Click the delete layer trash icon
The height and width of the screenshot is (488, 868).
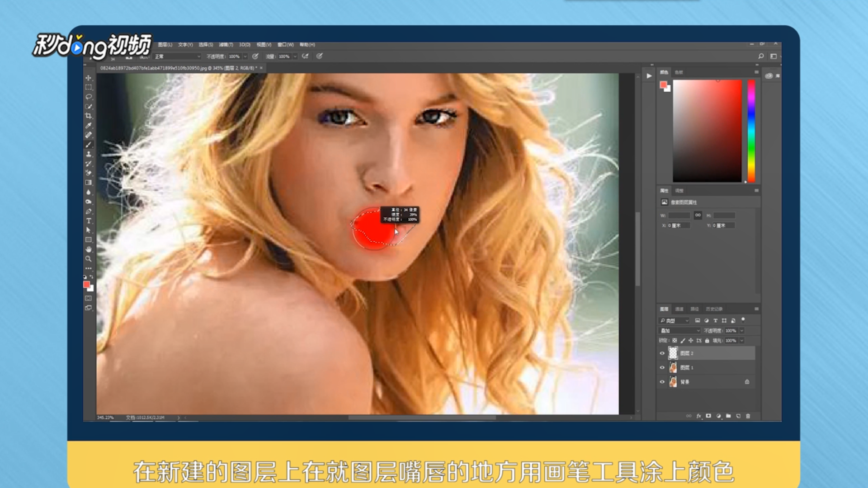click(x=748, y=416)
